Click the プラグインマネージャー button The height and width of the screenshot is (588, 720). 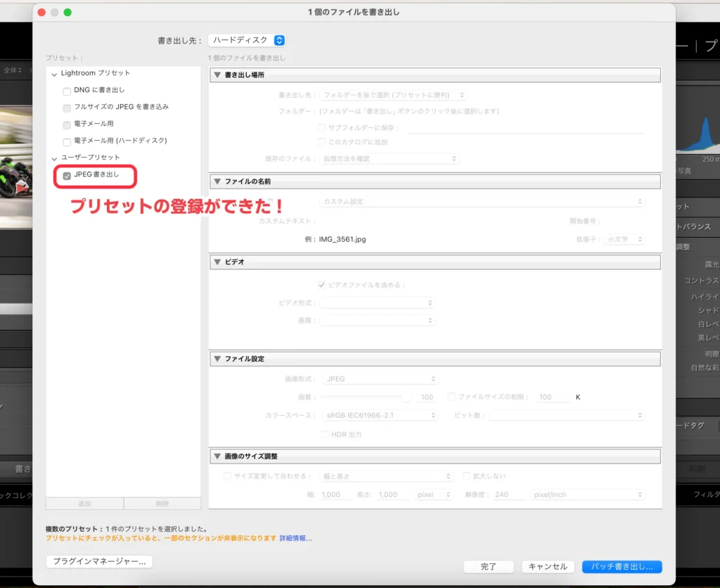click(99, 561)
